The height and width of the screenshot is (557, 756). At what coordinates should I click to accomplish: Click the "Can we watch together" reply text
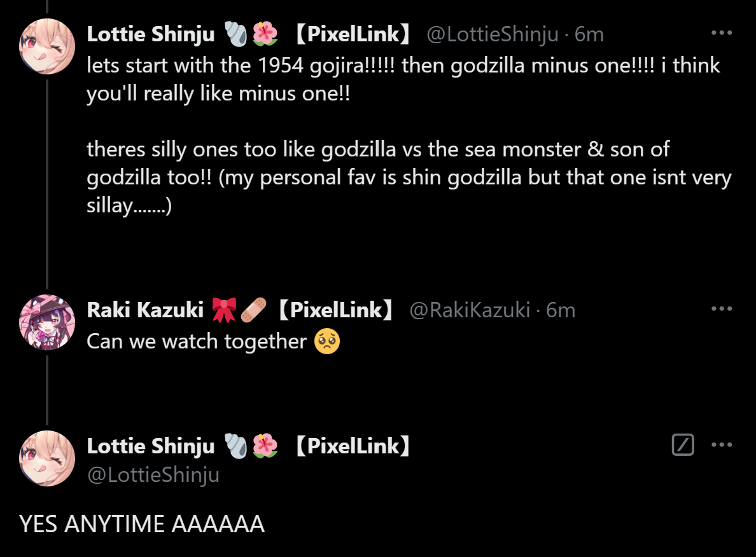pos(196,341)
